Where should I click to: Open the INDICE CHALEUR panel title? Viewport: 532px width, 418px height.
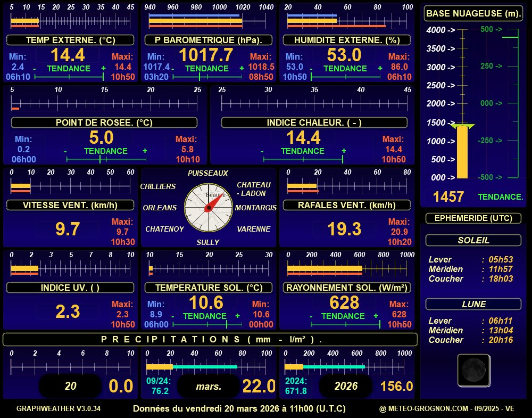tap(314, 122)
